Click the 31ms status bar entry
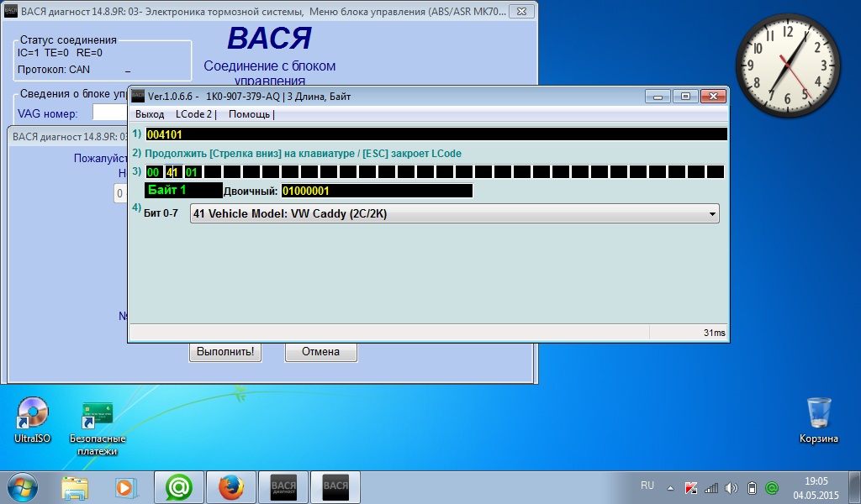Viewport: 861px width, 504px height. (x=714, y=333)
